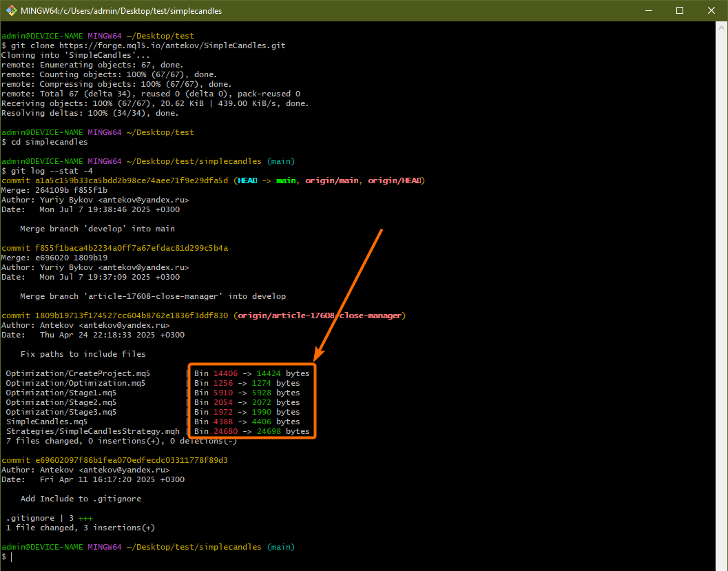728x571 pixels.
Task: Click the file "SimpleCandles.mq5" in the stat list
Action: pyautogui.click(x=47, y=422)
